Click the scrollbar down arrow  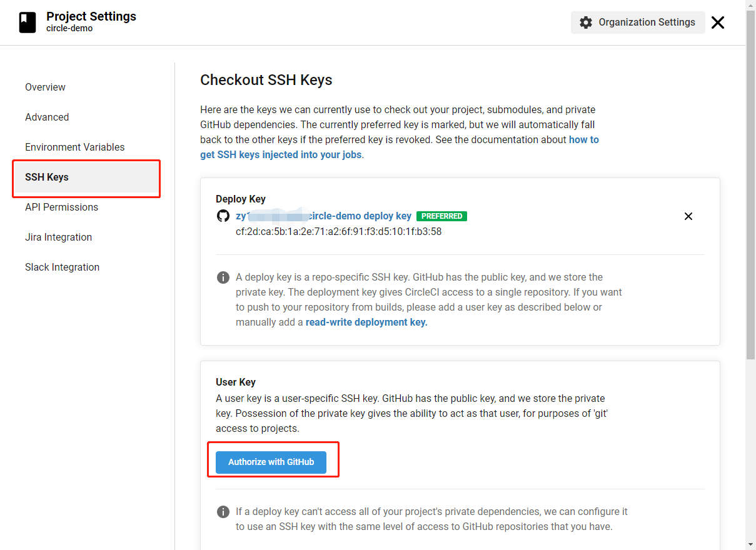750,544
